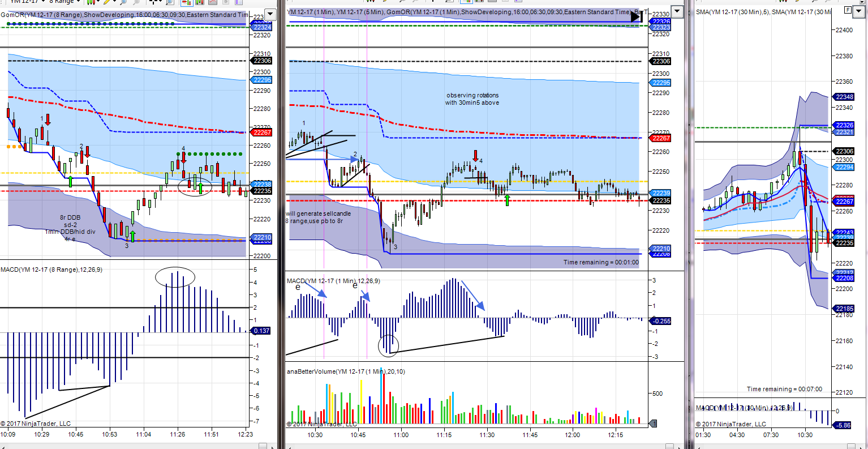Image resolution: width=868 pixels, height=449 pixels.
Task: Open the 8 Range interval dropdown
Action: tap(65, 2)
